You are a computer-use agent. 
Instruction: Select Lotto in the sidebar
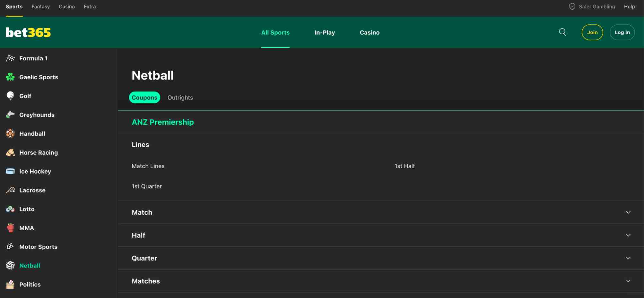(x=27, y=209)
